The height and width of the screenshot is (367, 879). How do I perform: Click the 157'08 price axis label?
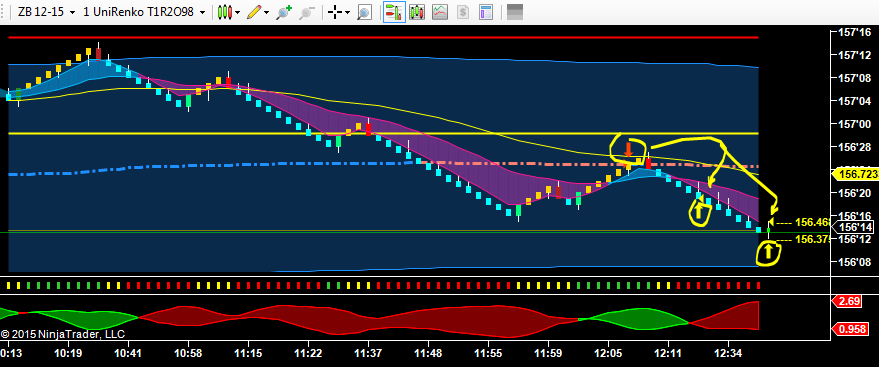pos(855,78)
